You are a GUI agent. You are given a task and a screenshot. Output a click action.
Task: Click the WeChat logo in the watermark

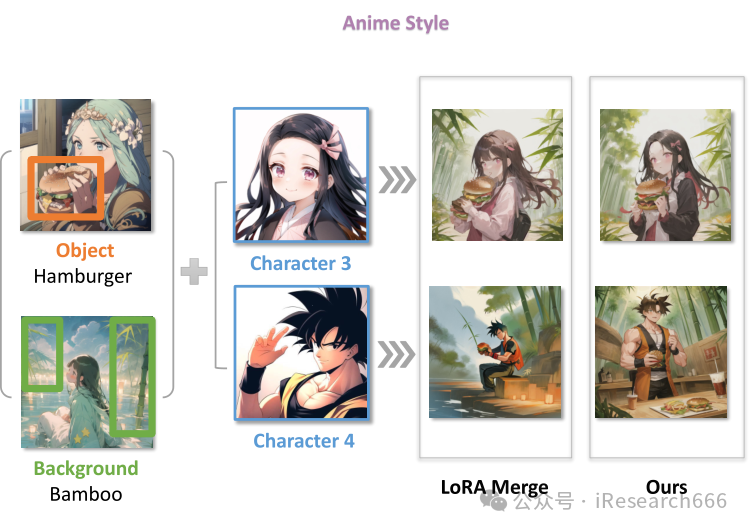click(494, 501)
